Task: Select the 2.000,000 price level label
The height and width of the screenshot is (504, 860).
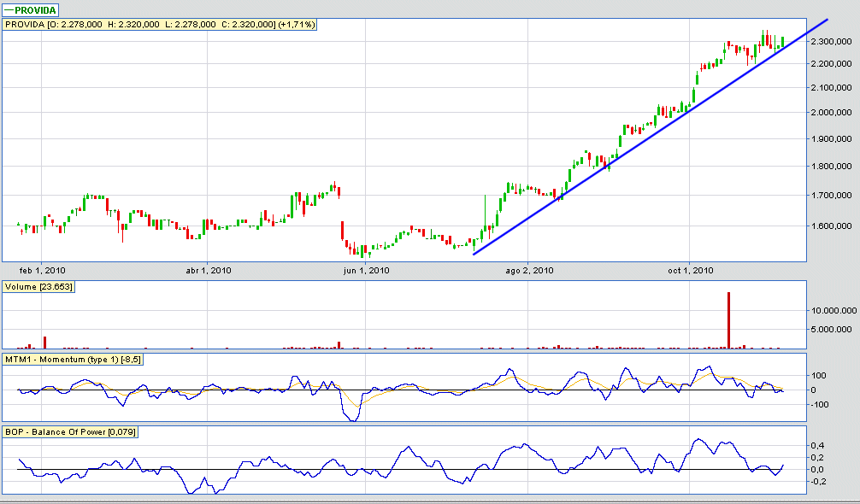Action: (x=831, y=112)
